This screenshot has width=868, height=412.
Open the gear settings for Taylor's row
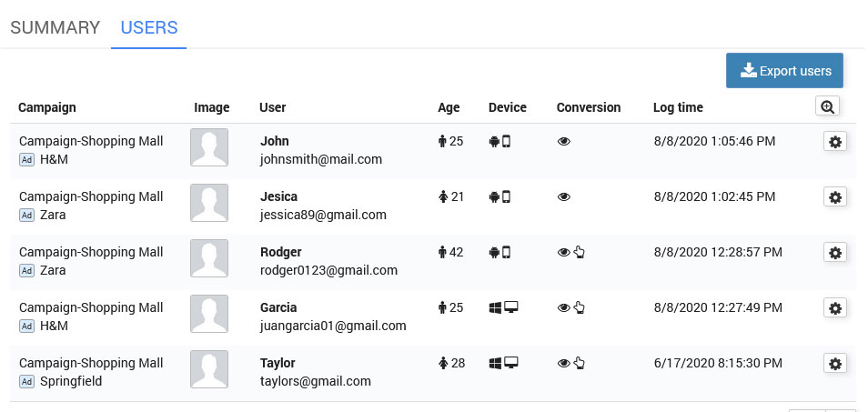tap(835, 364)
